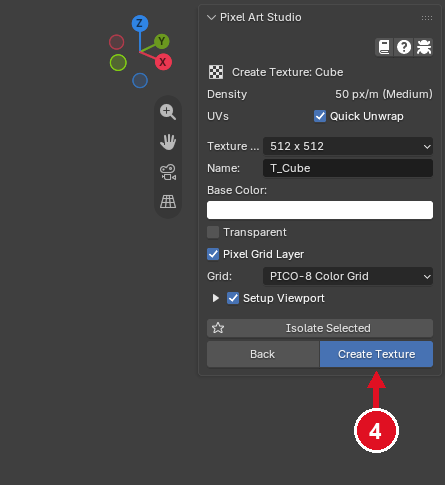The image size is (445, 485).
Task: Click the zoom magnifier viewport icon
Action: click(168, 112)
